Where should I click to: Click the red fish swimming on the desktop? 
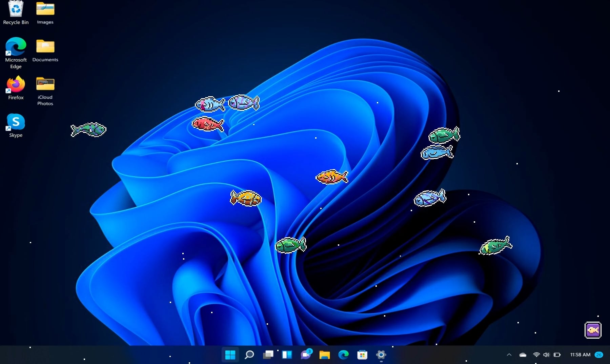click(x=207, y=124)
